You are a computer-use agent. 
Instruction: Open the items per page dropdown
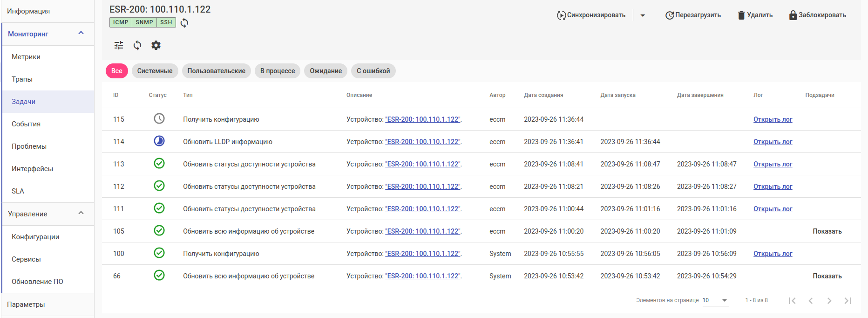tap(715, 300)
